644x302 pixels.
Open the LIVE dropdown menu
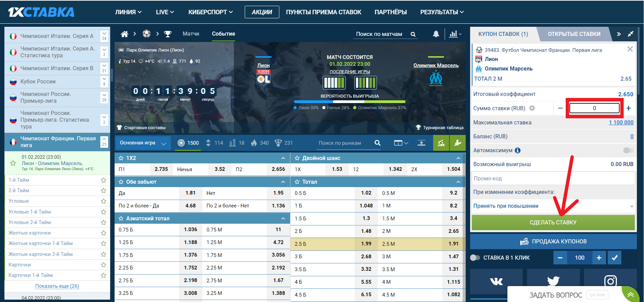pos(165,12)
